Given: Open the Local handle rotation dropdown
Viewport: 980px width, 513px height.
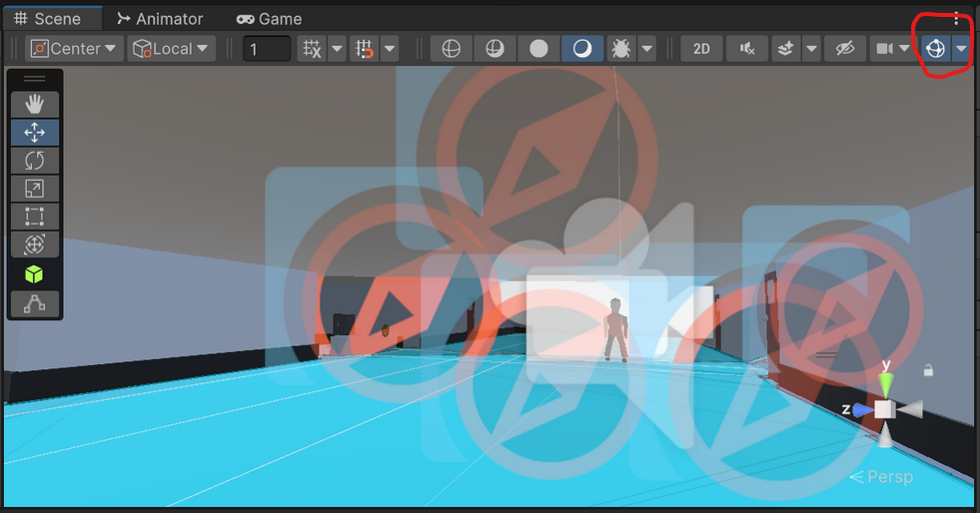Looking at the screenshot, I should 171,49.
